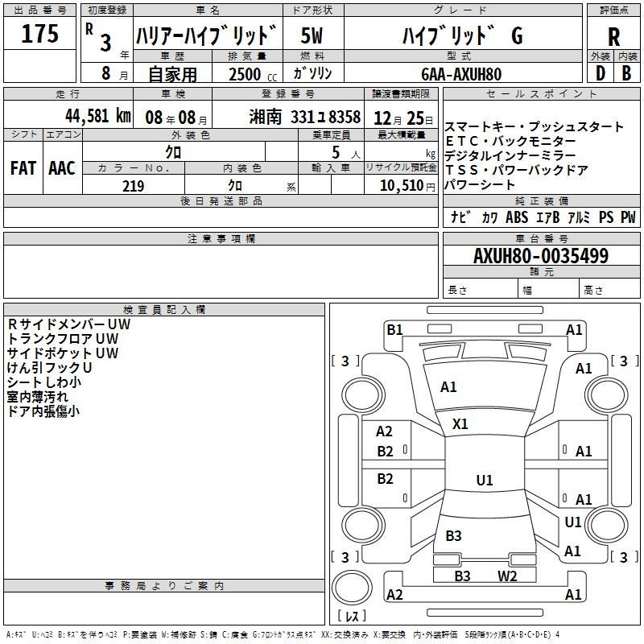Select grade ハイブリッド G

pyautogui.click(x=462, y=35)
